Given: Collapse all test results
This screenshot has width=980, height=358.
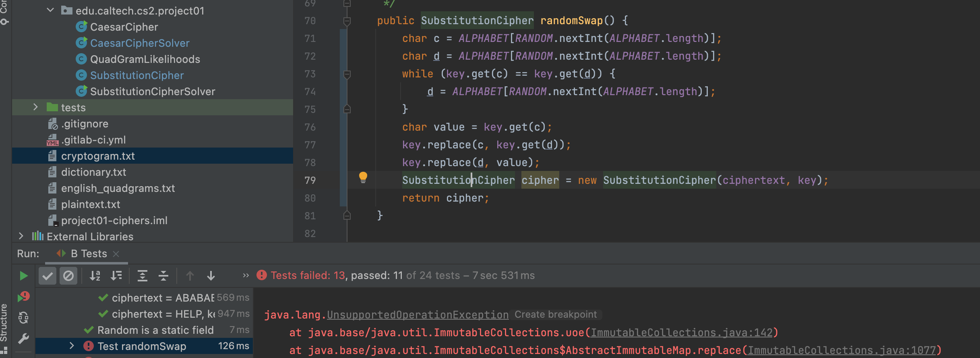Looking at the screenshot, I should point(163,276).
